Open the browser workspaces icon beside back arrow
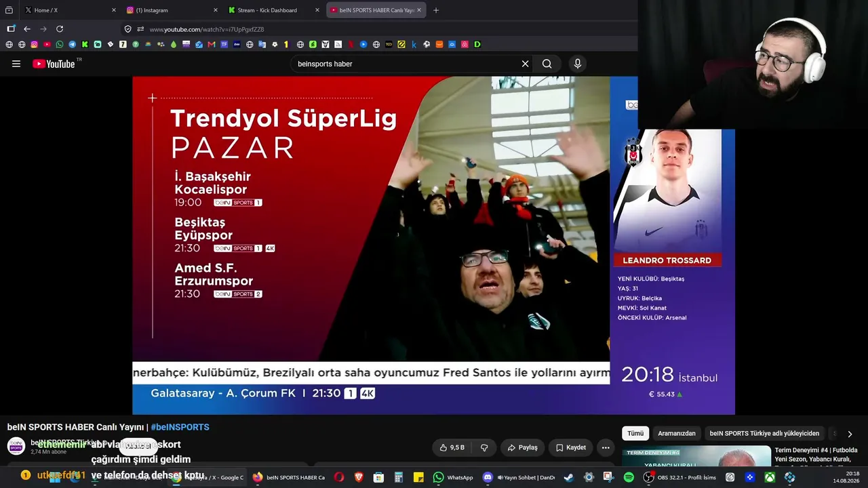The image size is (868, 488). click(x=11, y=29)
